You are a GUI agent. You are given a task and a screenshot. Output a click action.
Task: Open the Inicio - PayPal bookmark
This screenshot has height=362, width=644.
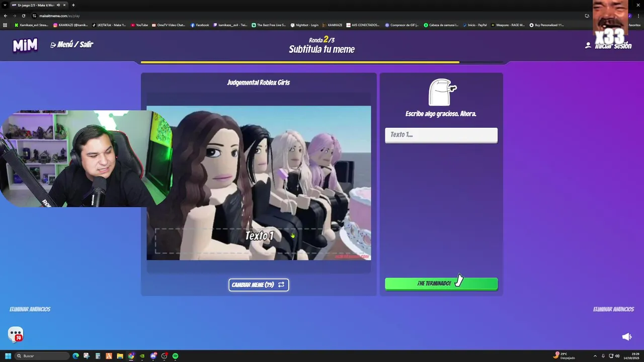474,25
